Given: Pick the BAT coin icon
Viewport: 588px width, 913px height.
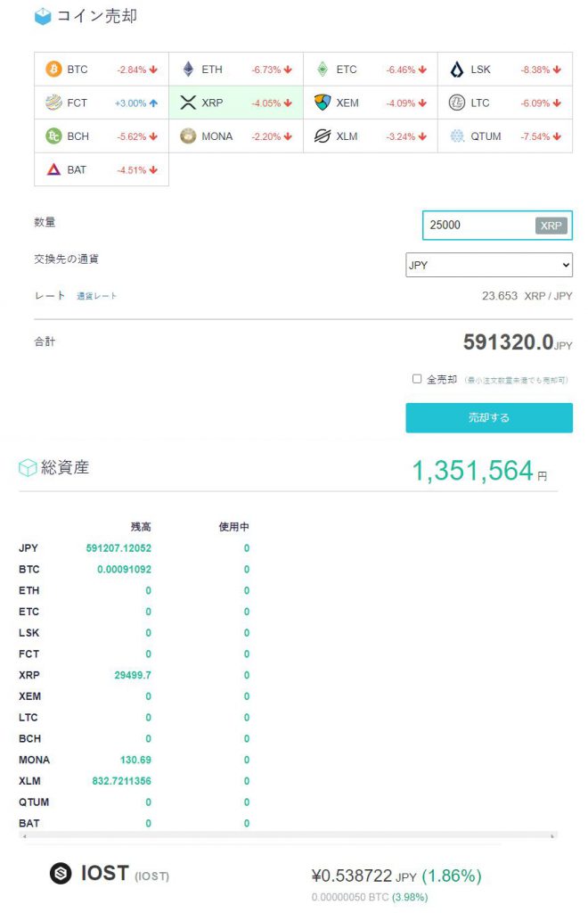Looking at the screenshot, I should pos(53,169).
